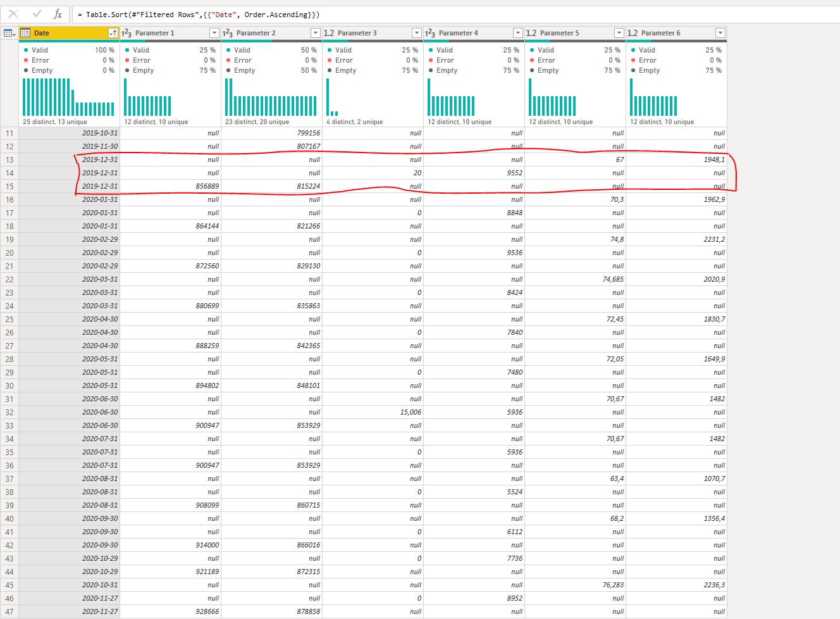Screen dimensions: 840x619
Task: Select row number 11
Action: (x=9, y=133)
